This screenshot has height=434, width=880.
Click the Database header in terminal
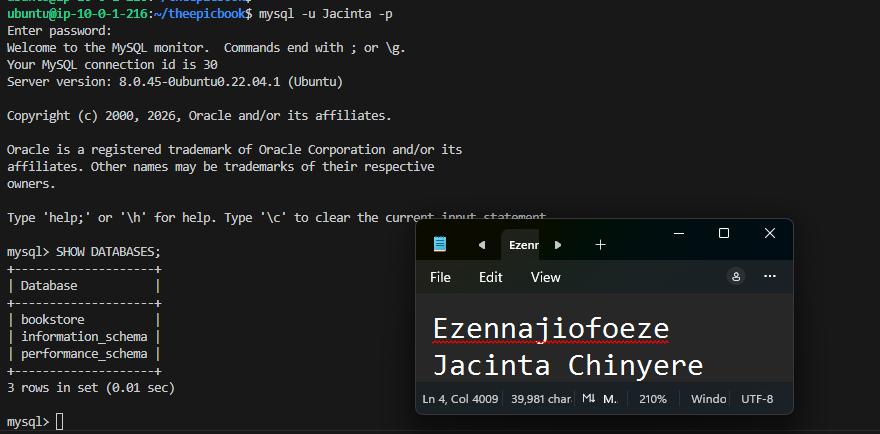coord(49,286)
